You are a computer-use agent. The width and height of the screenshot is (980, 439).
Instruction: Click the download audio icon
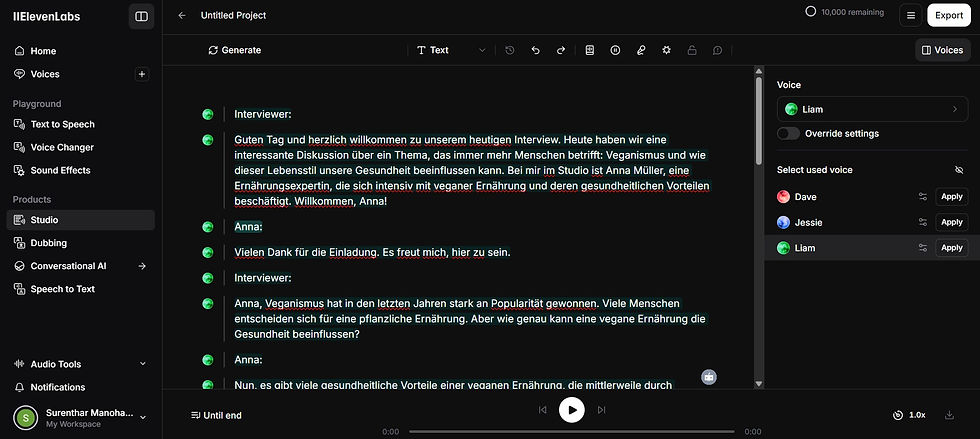(949, 415)
